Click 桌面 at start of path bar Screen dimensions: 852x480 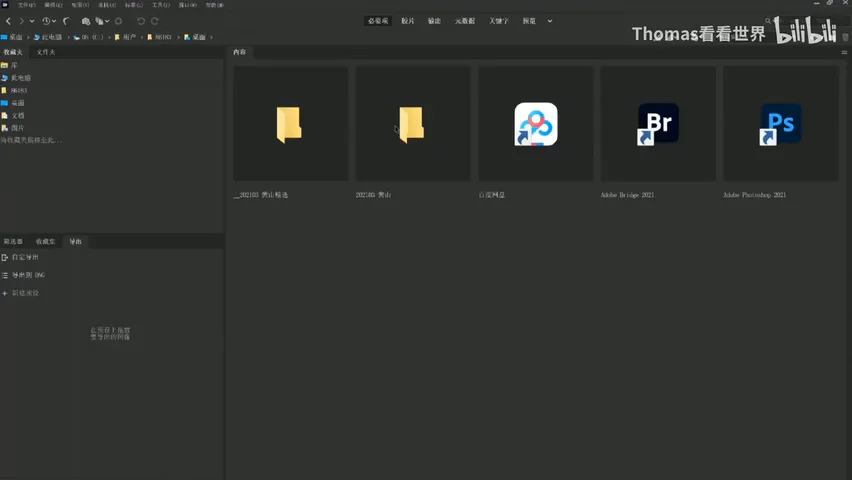[x=12, y=38]
